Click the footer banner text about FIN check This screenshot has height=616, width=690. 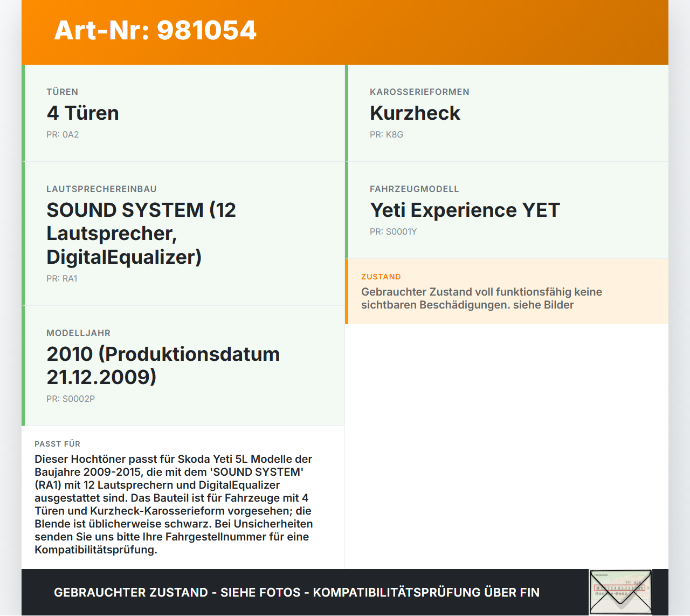coord(296,592)
